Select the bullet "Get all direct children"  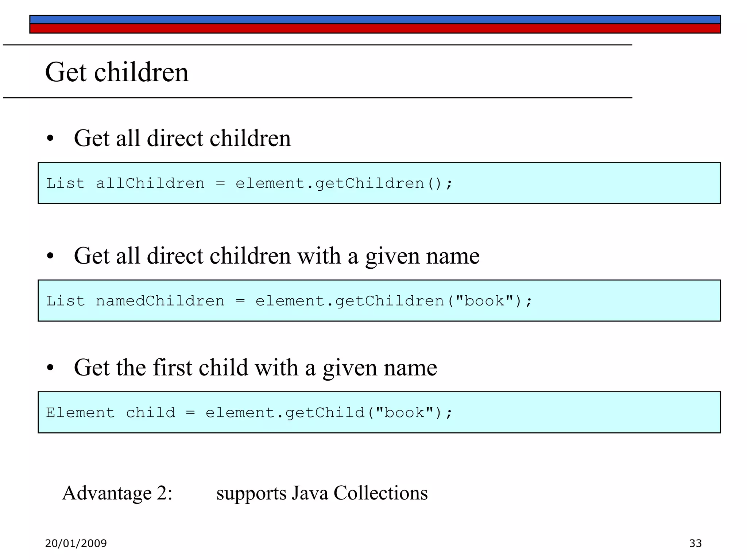point(182,138)
